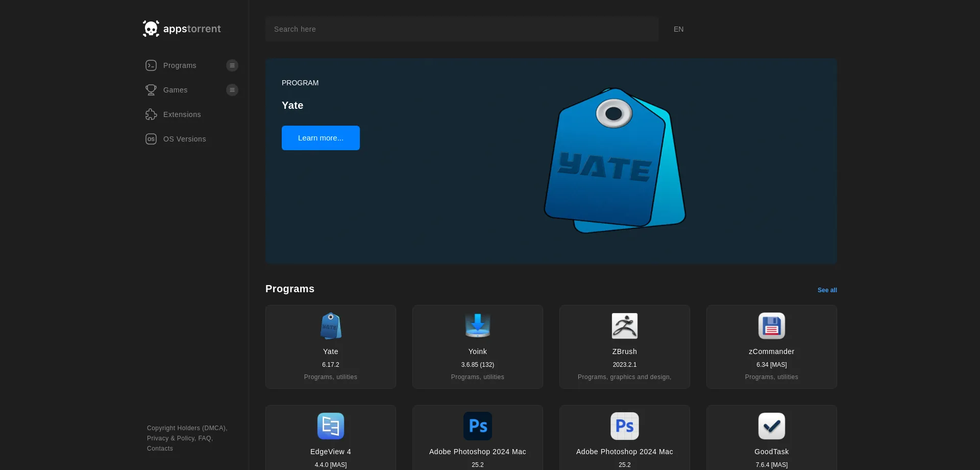Click zCommander version 6.34 [MAS]

tap(772, 365)
